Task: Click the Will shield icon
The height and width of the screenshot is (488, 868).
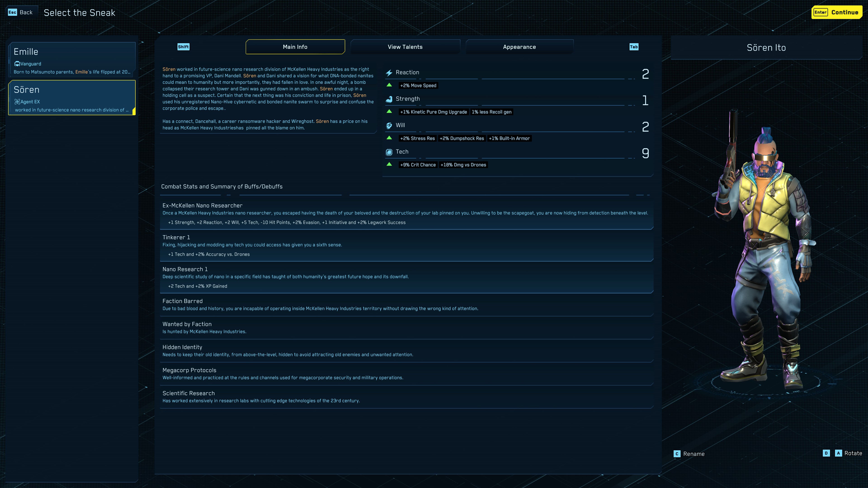Action: tap(389, 126)
